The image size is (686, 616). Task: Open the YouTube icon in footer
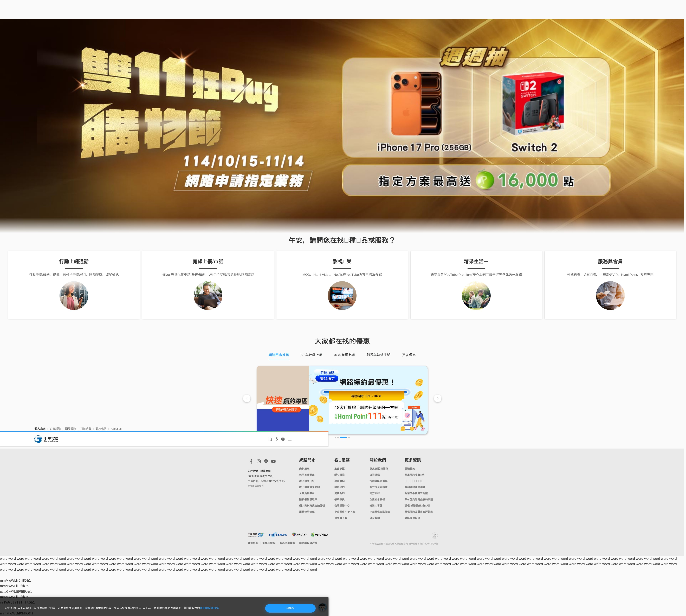(x=273, y=461)
